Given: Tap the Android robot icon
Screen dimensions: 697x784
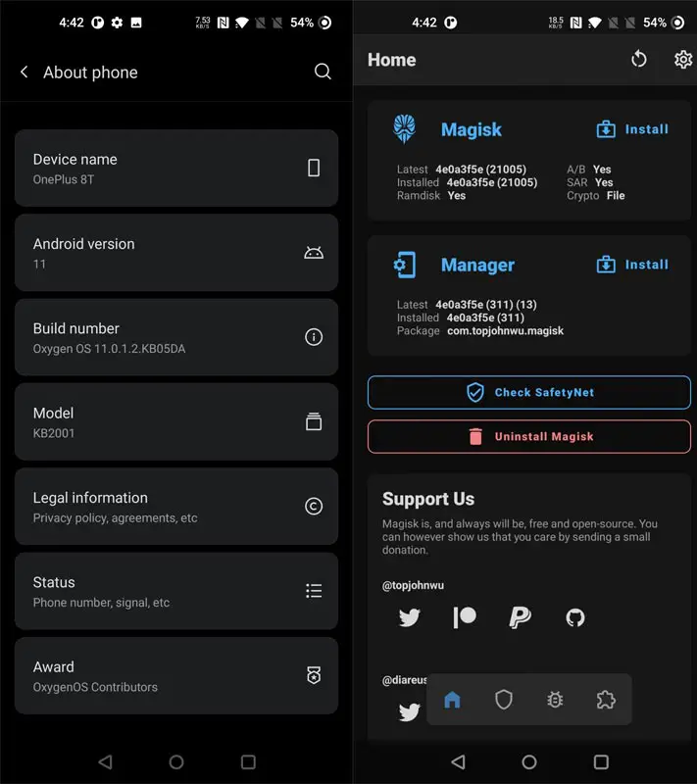Looking at the screenshot, I should tap(314, 253).
